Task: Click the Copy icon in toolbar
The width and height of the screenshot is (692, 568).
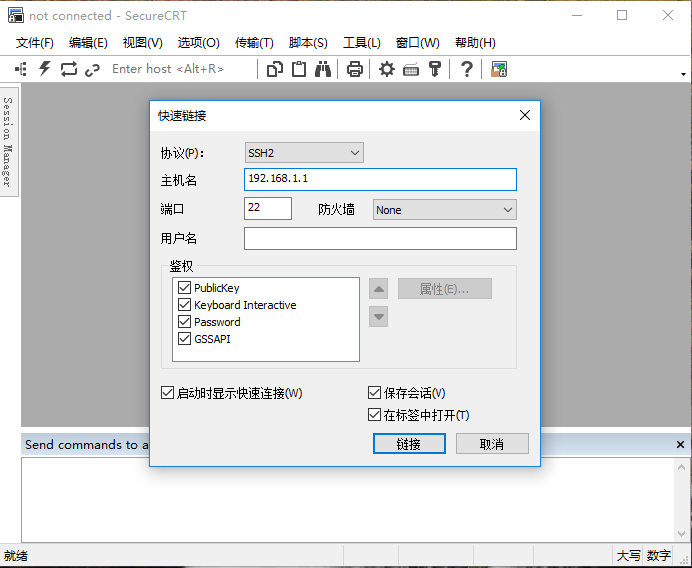Action: coord(275,69)
